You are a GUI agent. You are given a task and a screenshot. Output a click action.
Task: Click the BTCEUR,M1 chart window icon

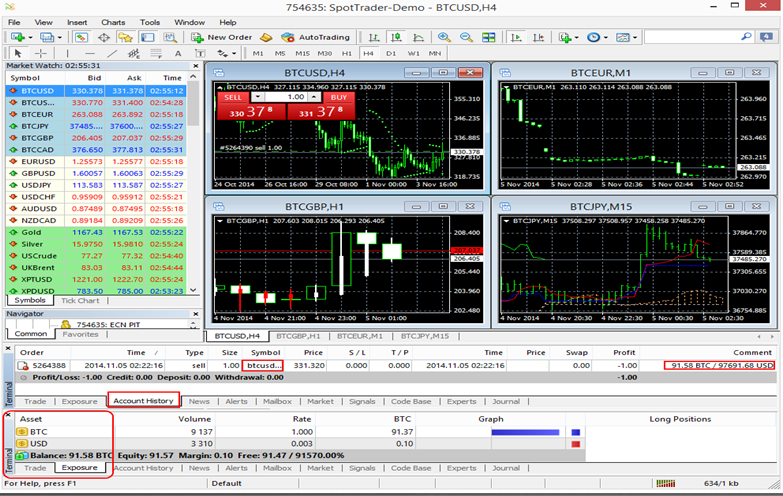503,72
